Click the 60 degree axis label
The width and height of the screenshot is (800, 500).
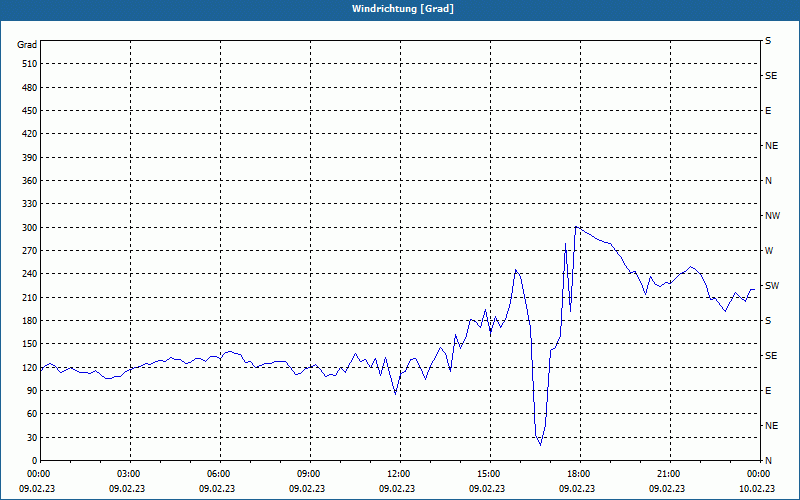tap(31, 414)
